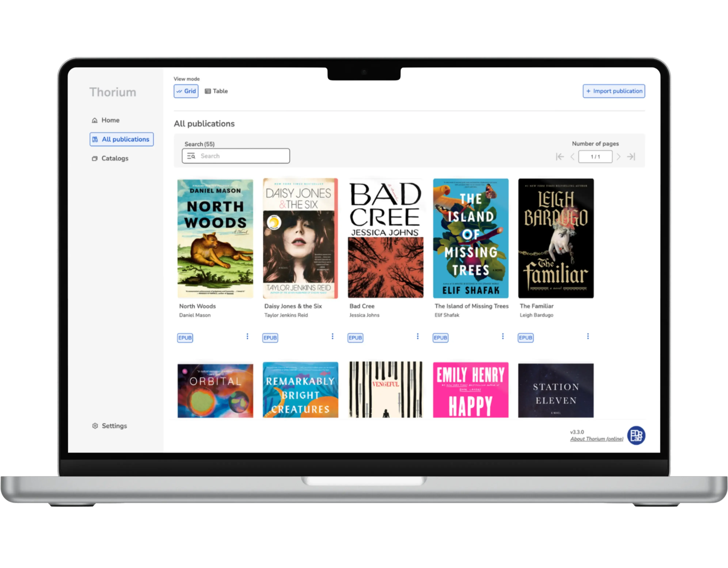Open Vengeful book cover
This screenshot has height=568, width=728.
(385, 390)
